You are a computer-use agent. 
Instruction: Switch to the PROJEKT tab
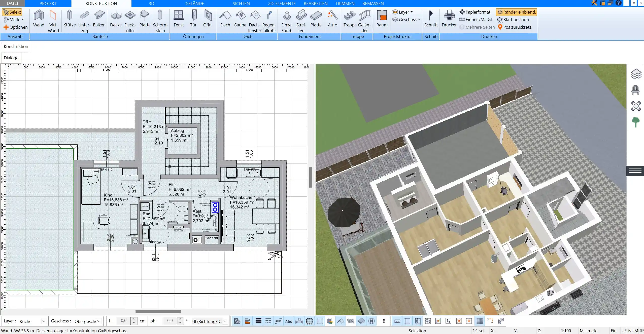click(x=48, y=3)
